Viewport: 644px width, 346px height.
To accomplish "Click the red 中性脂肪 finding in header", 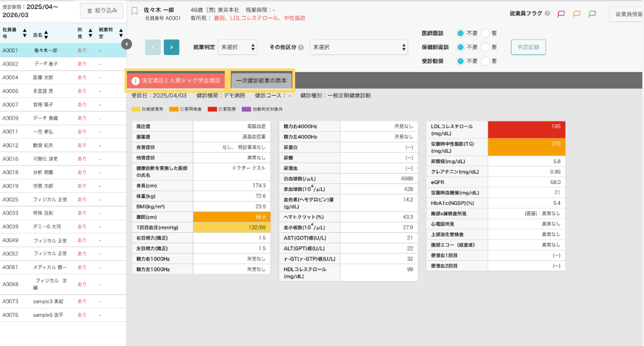I will pos(294,18).
